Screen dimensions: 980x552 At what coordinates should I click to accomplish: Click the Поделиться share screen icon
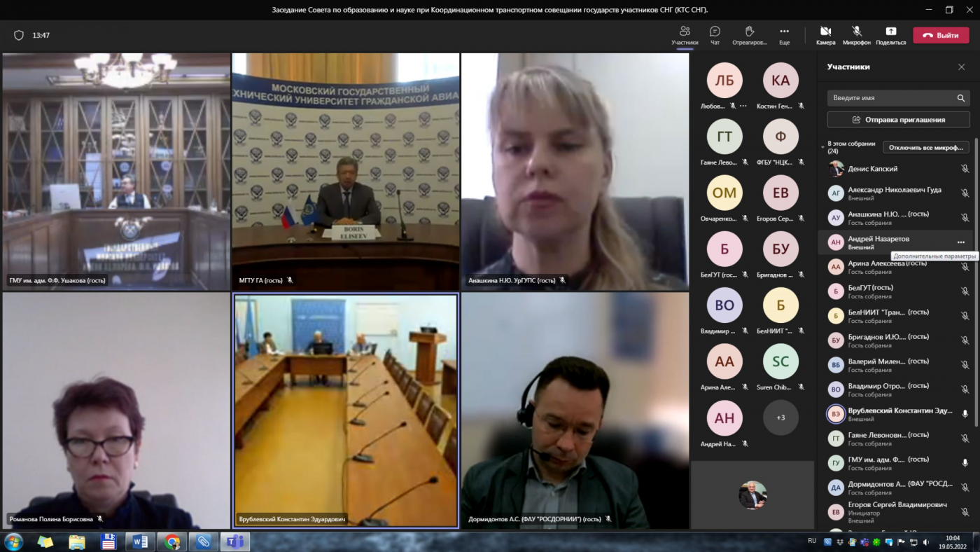pos(890,31)
